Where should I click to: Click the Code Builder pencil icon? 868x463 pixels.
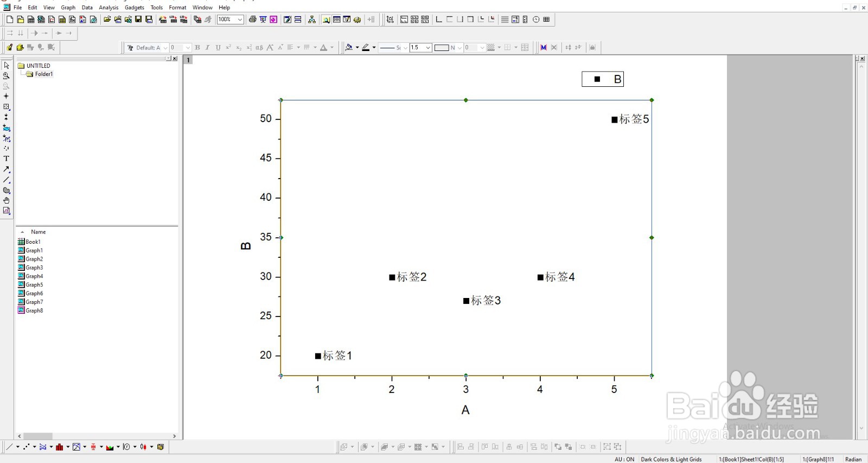tap(9, 47)
